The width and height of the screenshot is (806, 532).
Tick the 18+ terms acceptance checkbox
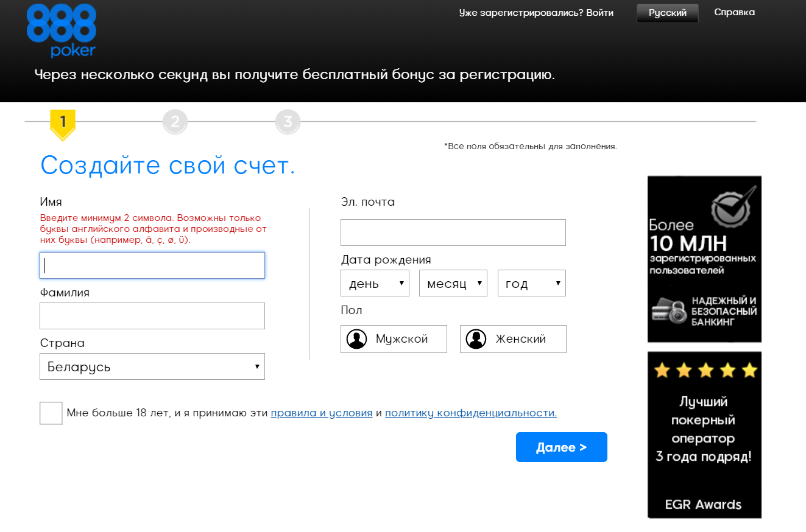tap(51, 413)
